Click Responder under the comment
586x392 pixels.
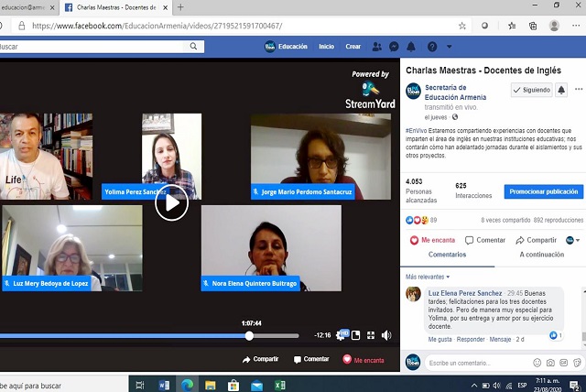[x=471, y=339]
